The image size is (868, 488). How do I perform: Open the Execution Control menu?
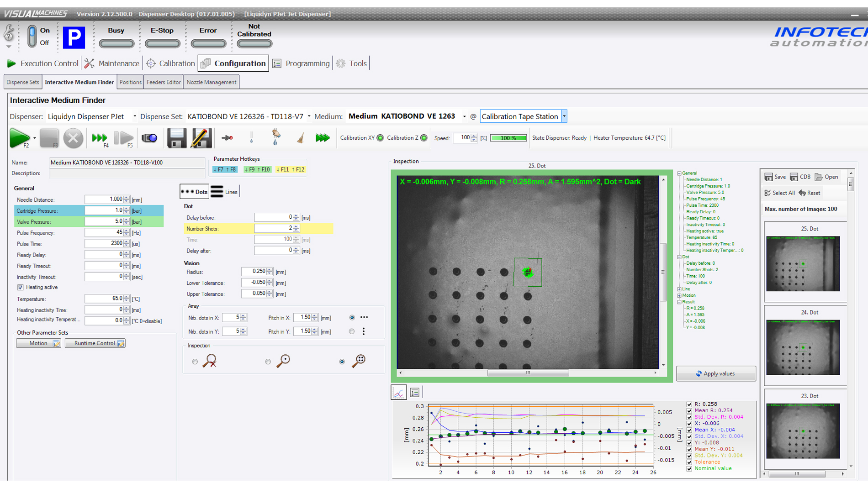pos(42,63)
